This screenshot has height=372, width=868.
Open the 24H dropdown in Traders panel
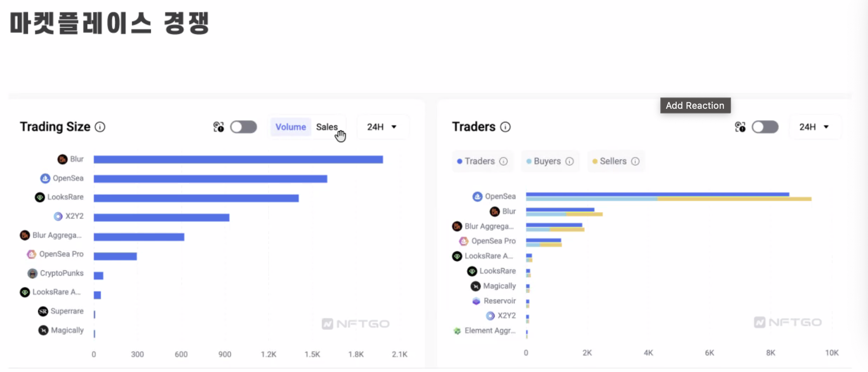814,127
